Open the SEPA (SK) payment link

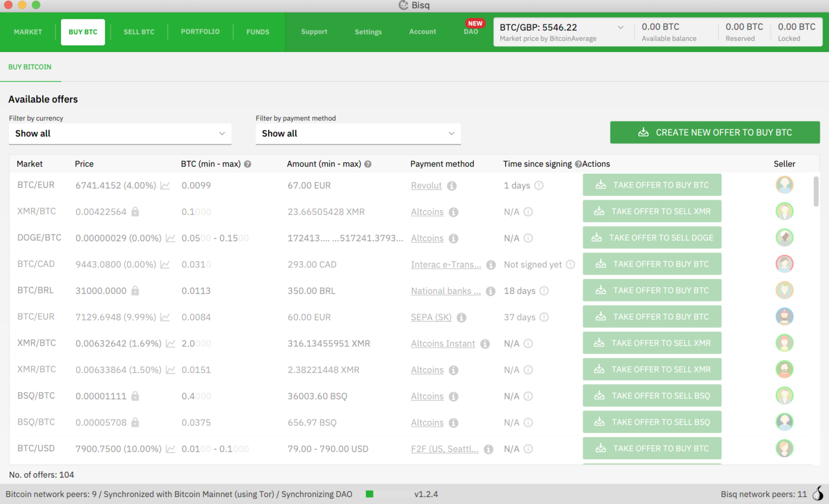coord(431,317)
